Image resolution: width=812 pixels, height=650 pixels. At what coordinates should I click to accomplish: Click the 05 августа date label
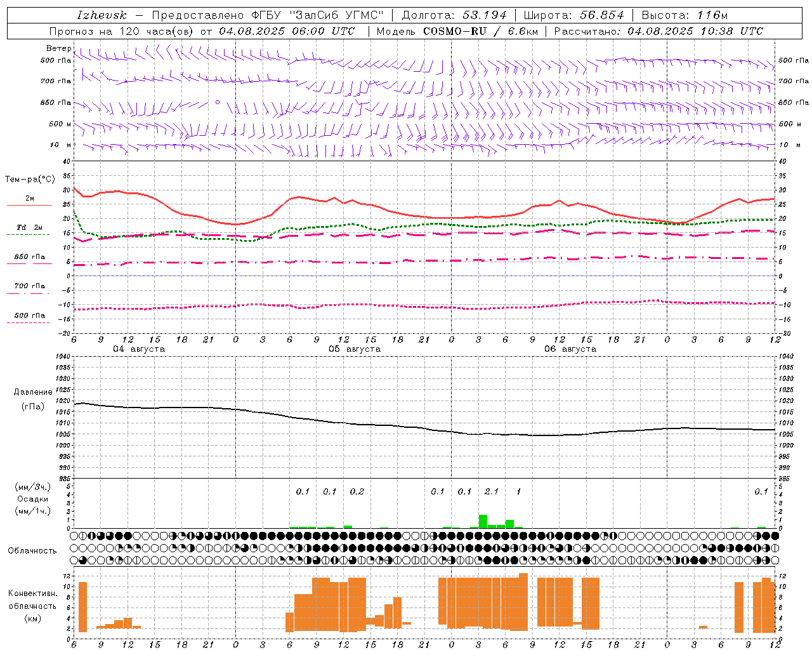pyautogui.click(x=355, y=349)
